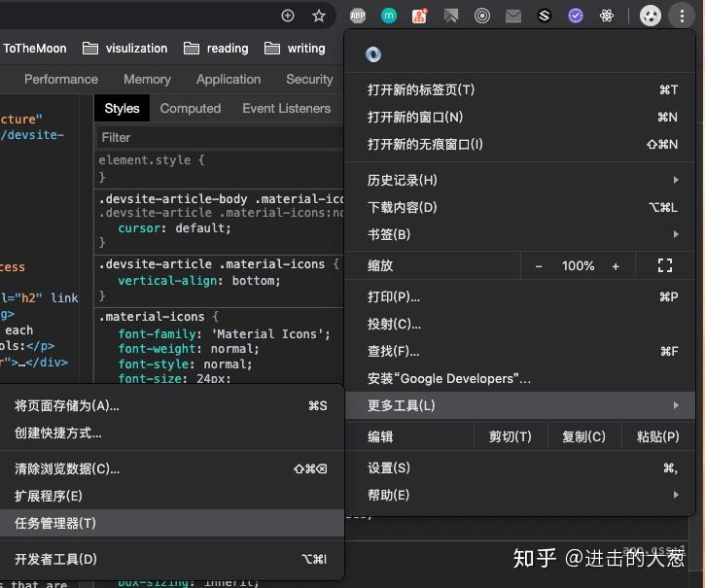Select 任务管理器(T) from the submenu
The width and height of the screenshot is (705, 588).
172,523
